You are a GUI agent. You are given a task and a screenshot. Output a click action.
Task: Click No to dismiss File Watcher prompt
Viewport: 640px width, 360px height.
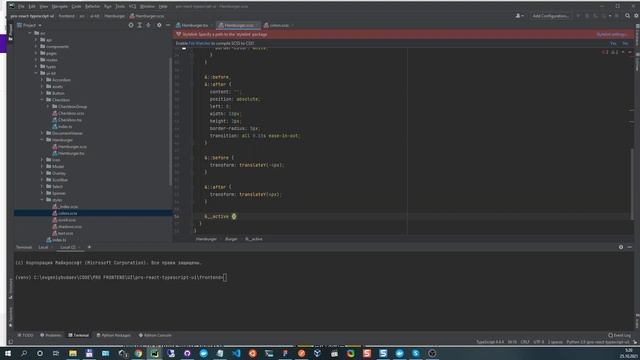pyautogui.click(x=625, y=43)
